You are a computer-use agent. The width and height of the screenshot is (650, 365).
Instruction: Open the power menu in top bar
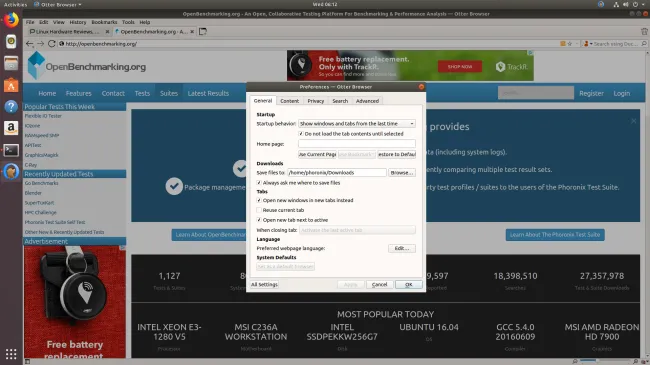(635, 5)
